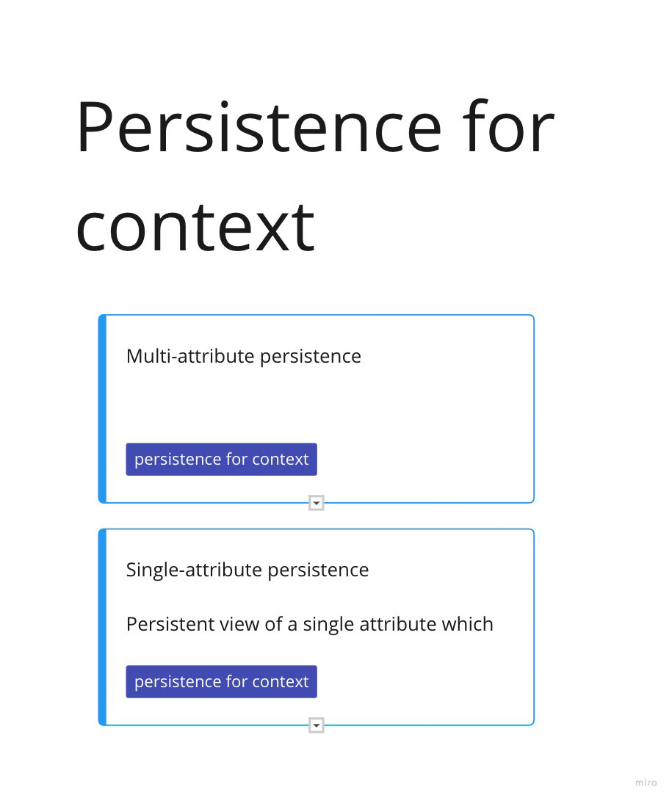Click the tag in Single-attribute persistence card
This screenshot has width=672, height=801.
click(221, 682)
